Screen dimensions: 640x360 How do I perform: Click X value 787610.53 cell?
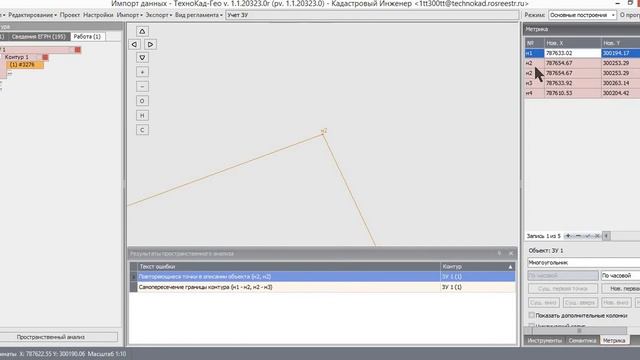[x=572, y=93]
